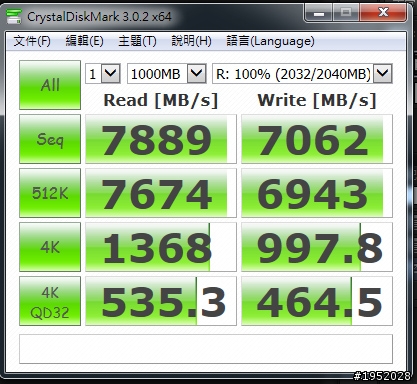Open the 說明(H) menu
The width and height of the screenshot is (417, 384).
191,41
